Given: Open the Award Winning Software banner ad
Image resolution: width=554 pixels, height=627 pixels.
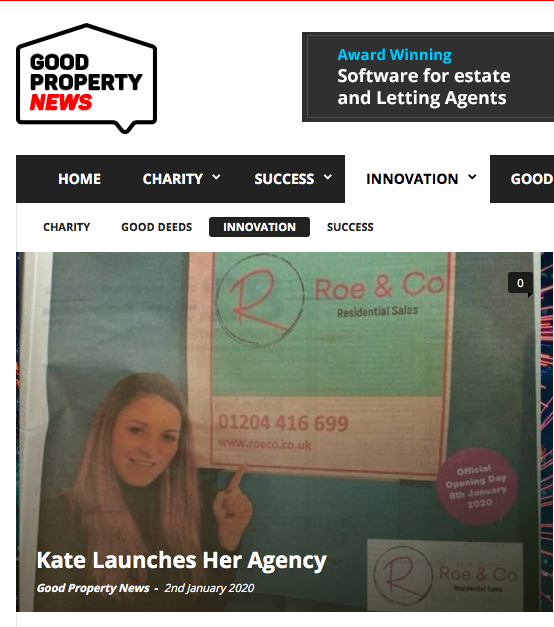Looking at the screenshot, I should (x=428, y=77).
